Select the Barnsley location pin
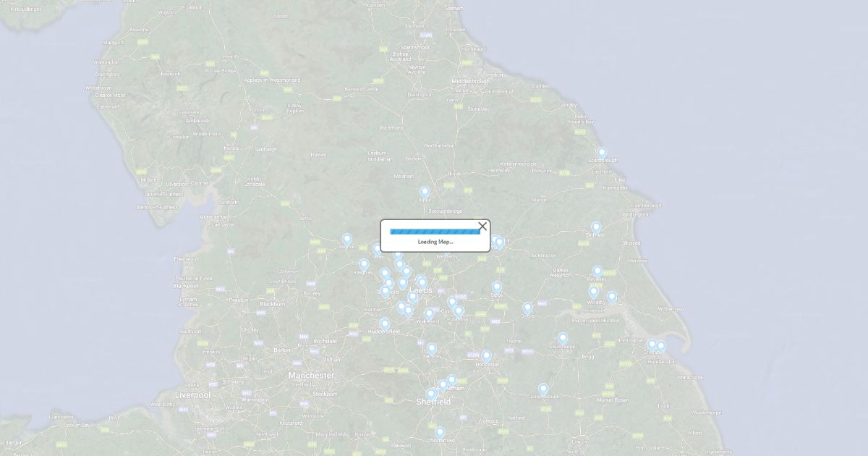868x456 pixels. [432, 349]
